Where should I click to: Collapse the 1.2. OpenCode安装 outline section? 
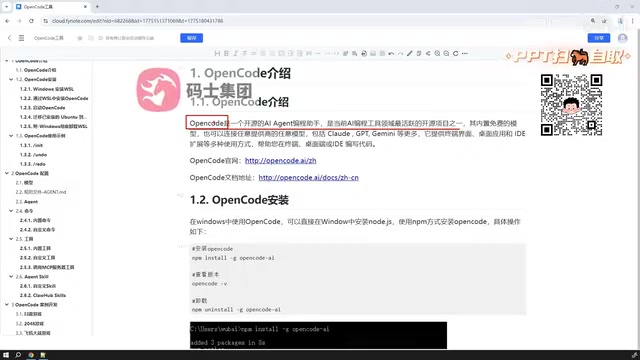pyautogui.click(x=11, y=80)
